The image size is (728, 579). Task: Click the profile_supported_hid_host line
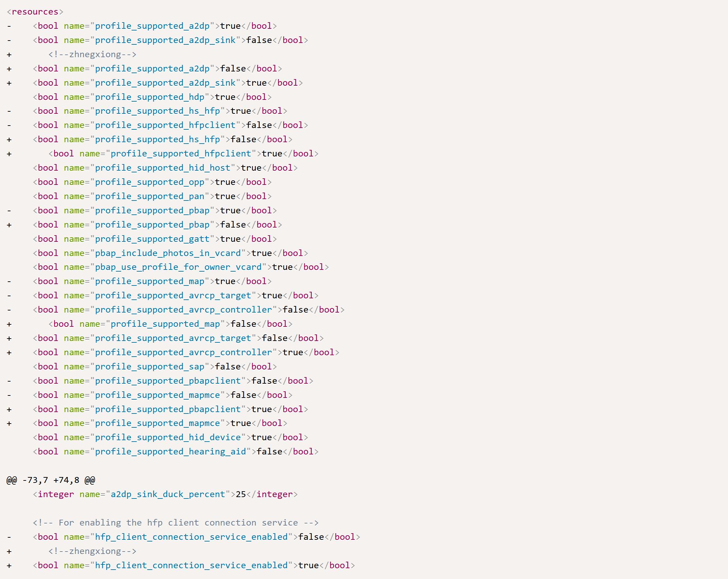point(165,168)
